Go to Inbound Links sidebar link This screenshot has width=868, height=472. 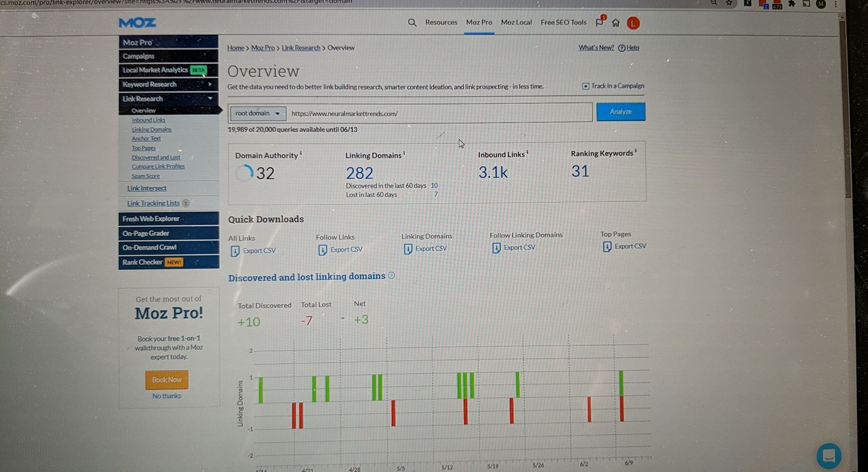point(148,120)
